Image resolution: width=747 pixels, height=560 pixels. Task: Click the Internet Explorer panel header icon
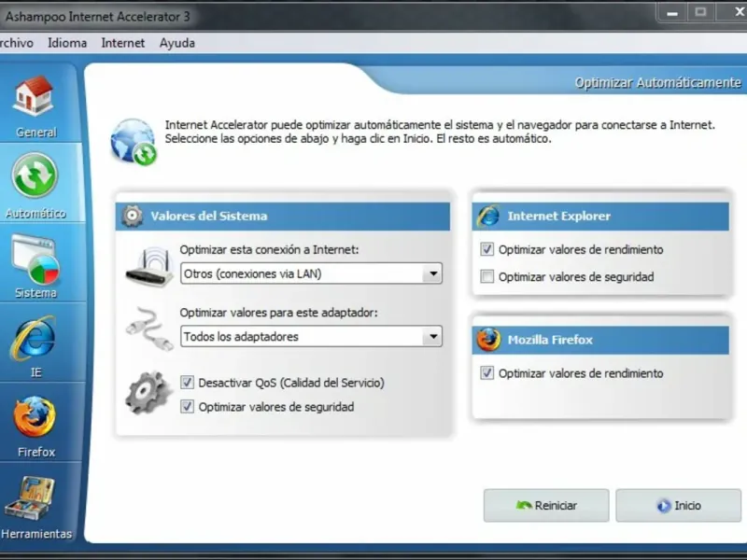click(488, 217)
